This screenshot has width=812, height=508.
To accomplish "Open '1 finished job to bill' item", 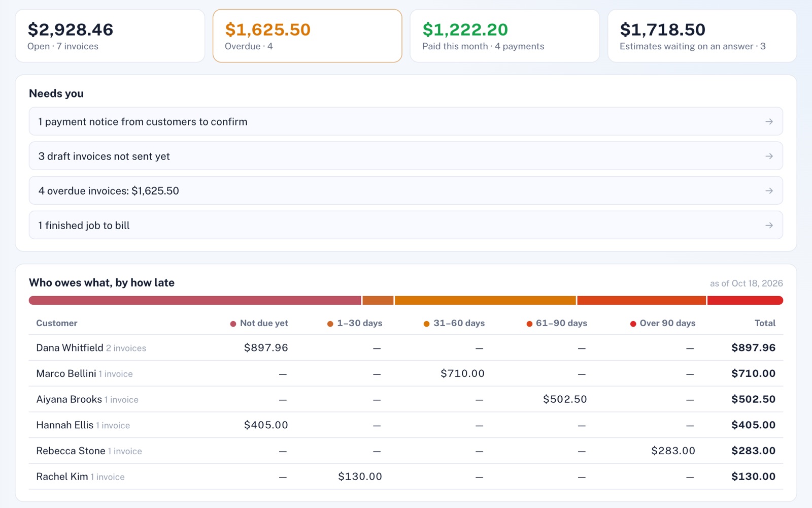I will coord(406,225).
